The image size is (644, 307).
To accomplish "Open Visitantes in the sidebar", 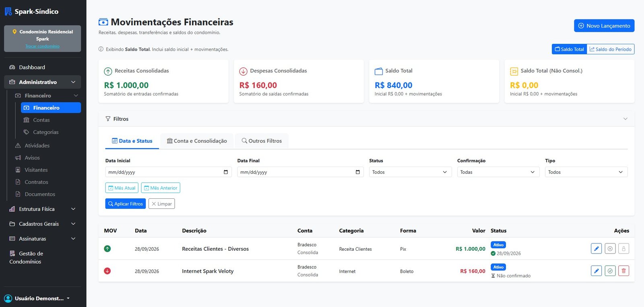I will point(46,170).
